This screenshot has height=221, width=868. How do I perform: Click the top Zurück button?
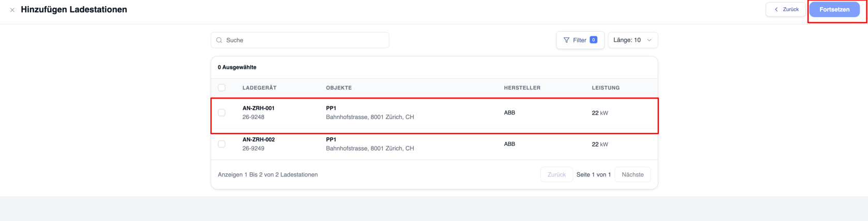pyautogui.click(x=786, y=9)
